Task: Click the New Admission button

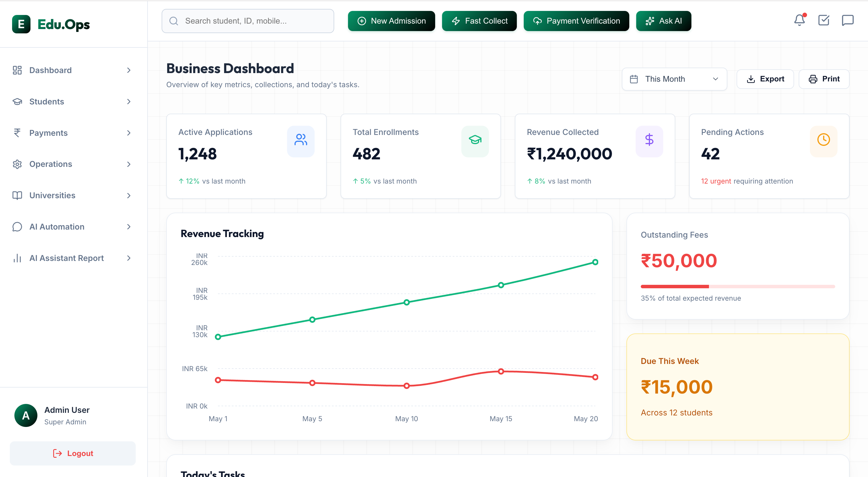Action: point(391,21)
